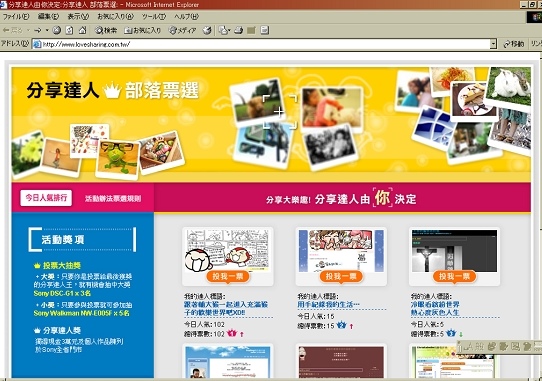Open the IME pad icon on language bar

(492, 346)
